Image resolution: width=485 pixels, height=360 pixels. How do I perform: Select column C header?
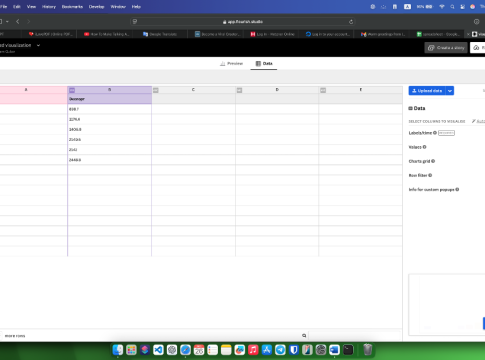pyautogui.click(x=193, y=90)
